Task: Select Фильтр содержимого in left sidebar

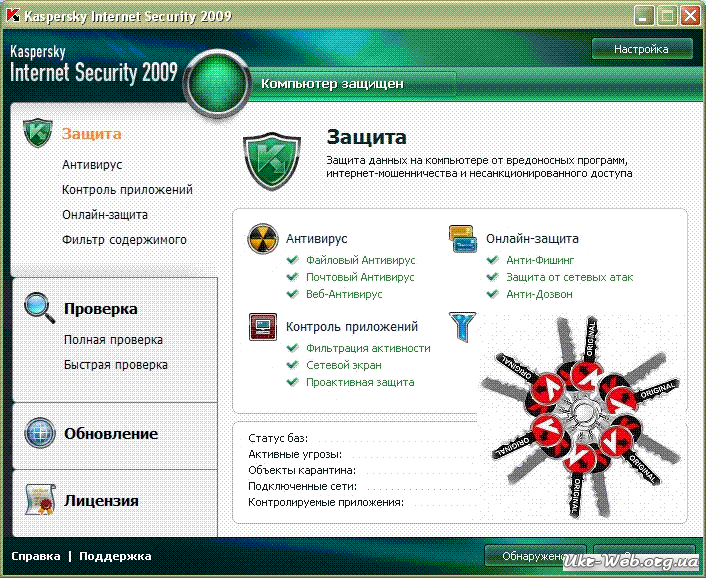Action: 124,240
